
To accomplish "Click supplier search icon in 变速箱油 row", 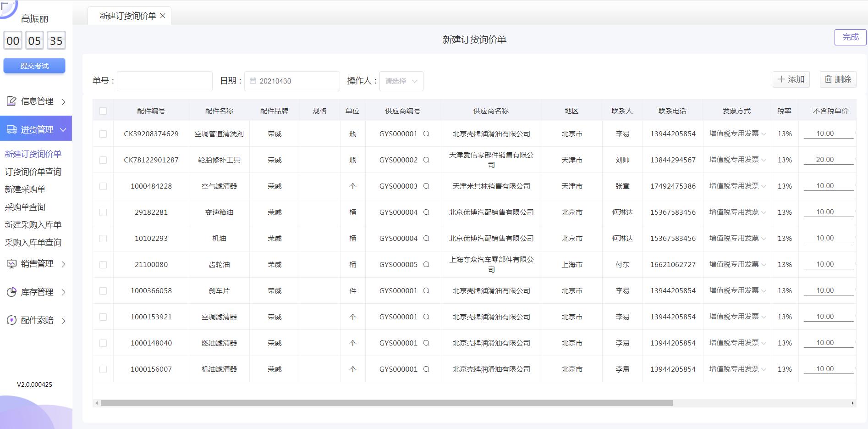I will click(x=426, y=212).
